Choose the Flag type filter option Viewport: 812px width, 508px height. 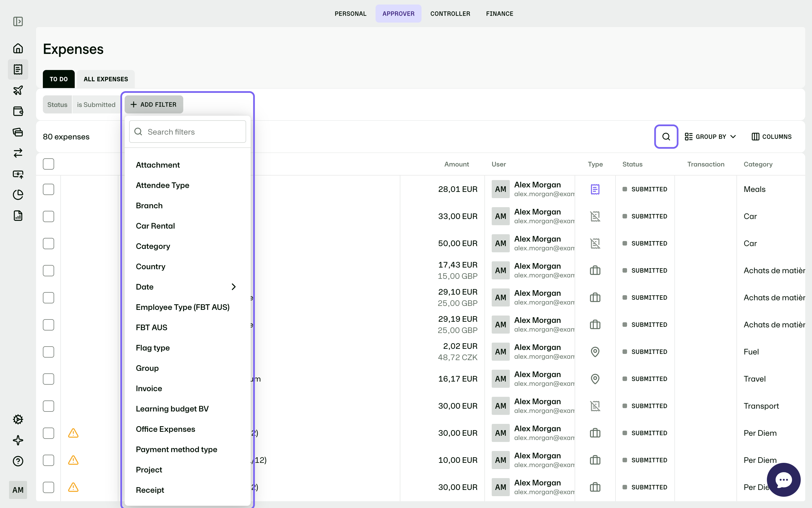[187, 348]
